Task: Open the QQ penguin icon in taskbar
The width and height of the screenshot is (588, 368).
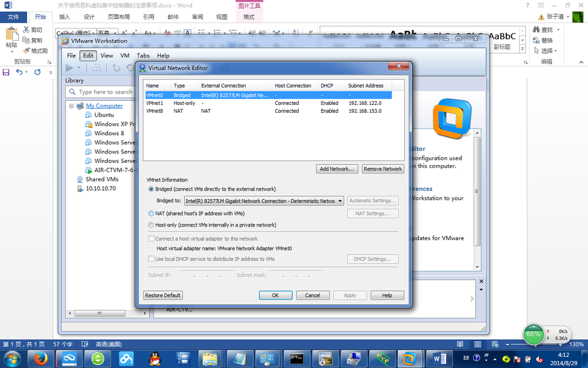Action: [155, 359]
